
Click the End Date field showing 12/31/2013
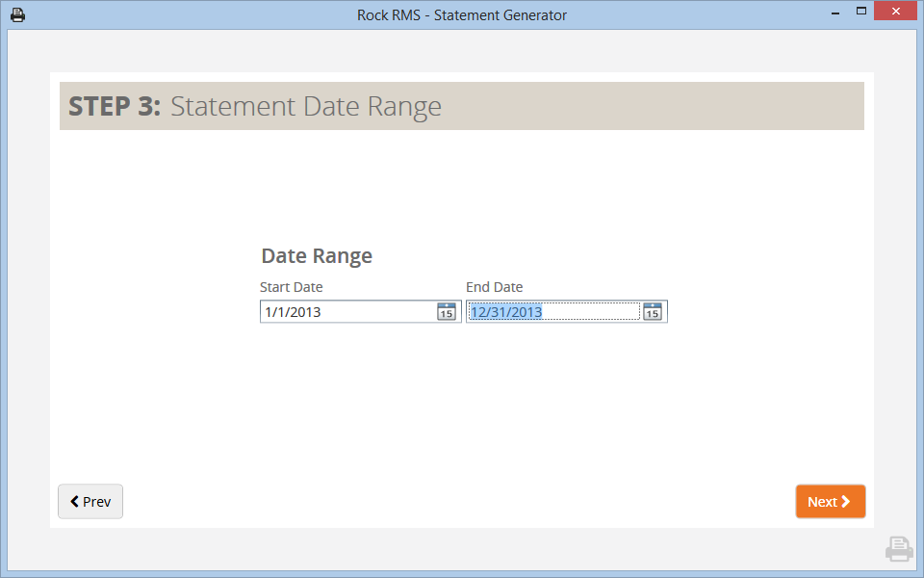pos(553,312)
